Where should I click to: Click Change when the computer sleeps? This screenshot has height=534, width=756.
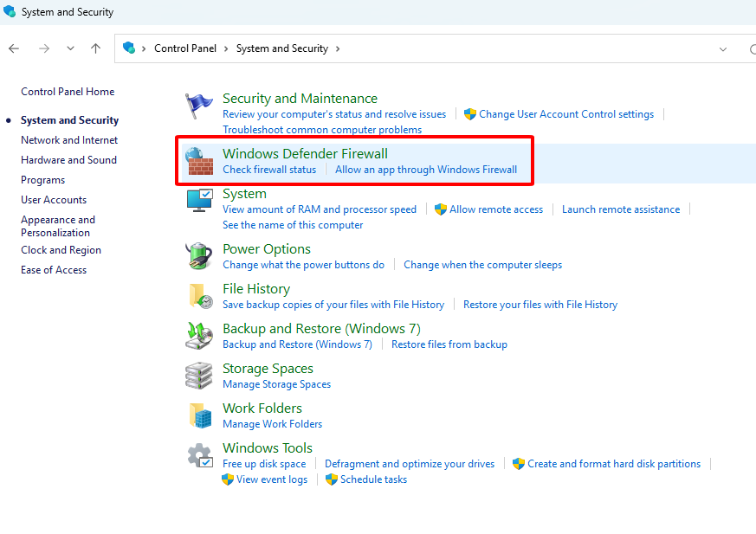482,265
